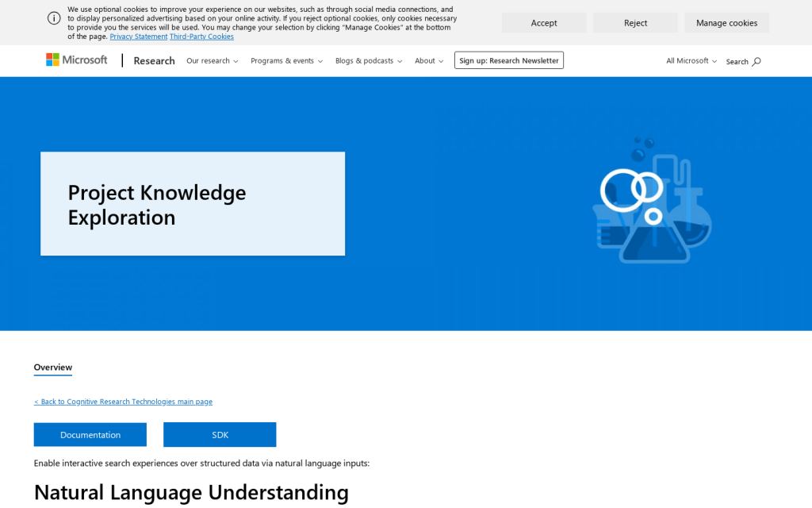Click the Natural Language Understanding heading
Image resolution: width=812 pixels, height=508 pixels.
click(x=191, y=492)
